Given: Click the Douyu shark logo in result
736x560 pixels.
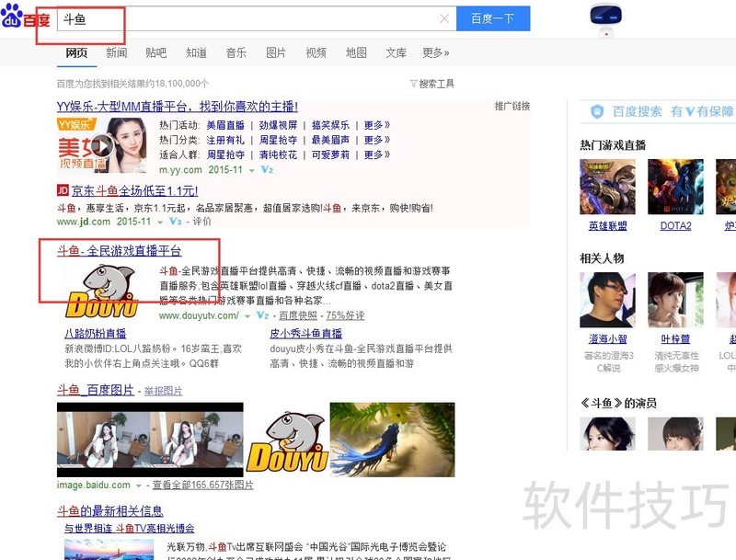Looking at the screenshot, I should click(102, 291).
